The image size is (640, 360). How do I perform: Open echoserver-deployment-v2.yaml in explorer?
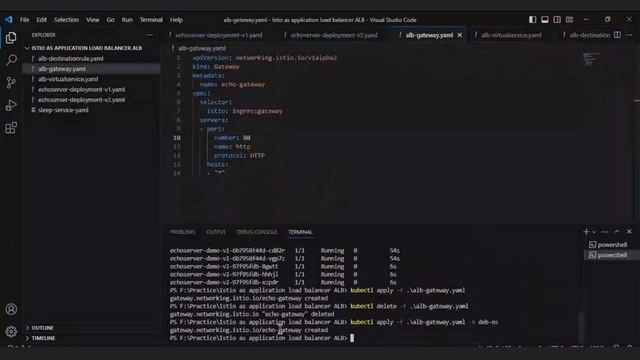(x=81, y=100)
